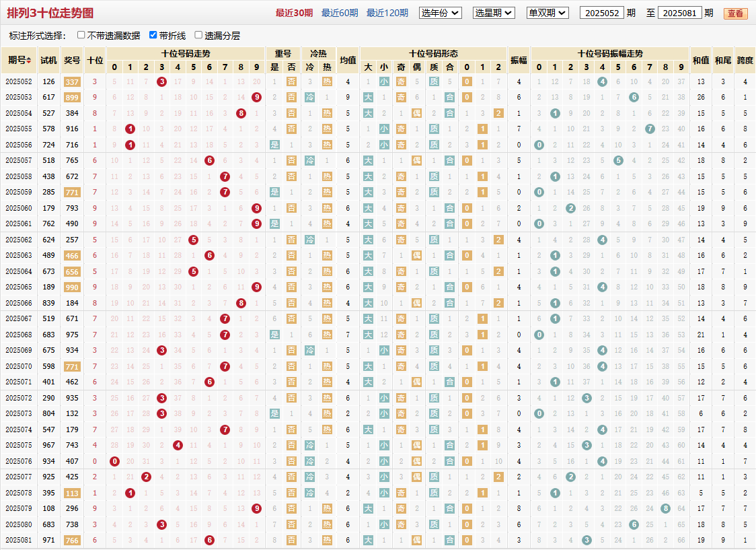Click highlighted prize number 899
Image resolution: width=756 pixels, height=550 pixels.
[x=72, y=98]
